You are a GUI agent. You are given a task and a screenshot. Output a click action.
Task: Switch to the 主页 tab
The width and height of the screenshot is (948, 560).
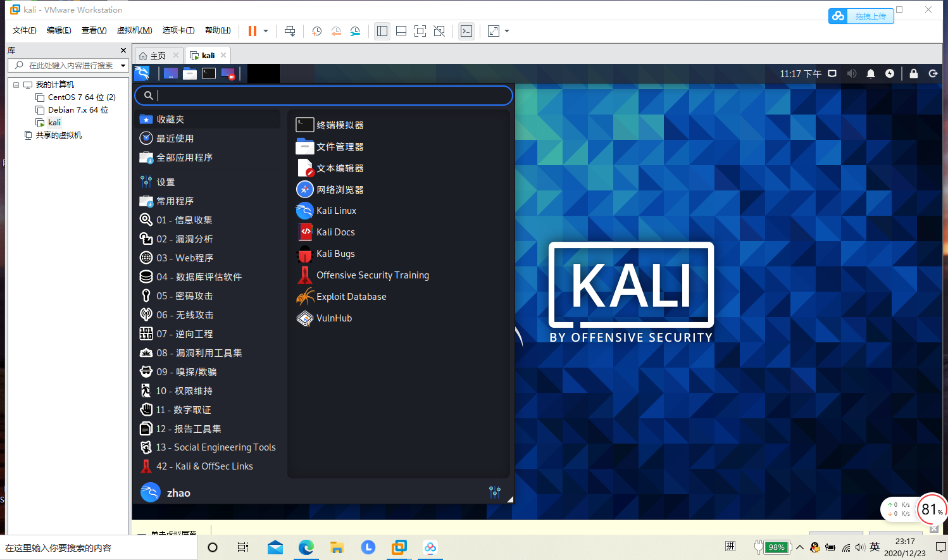(x=158, y=56)
